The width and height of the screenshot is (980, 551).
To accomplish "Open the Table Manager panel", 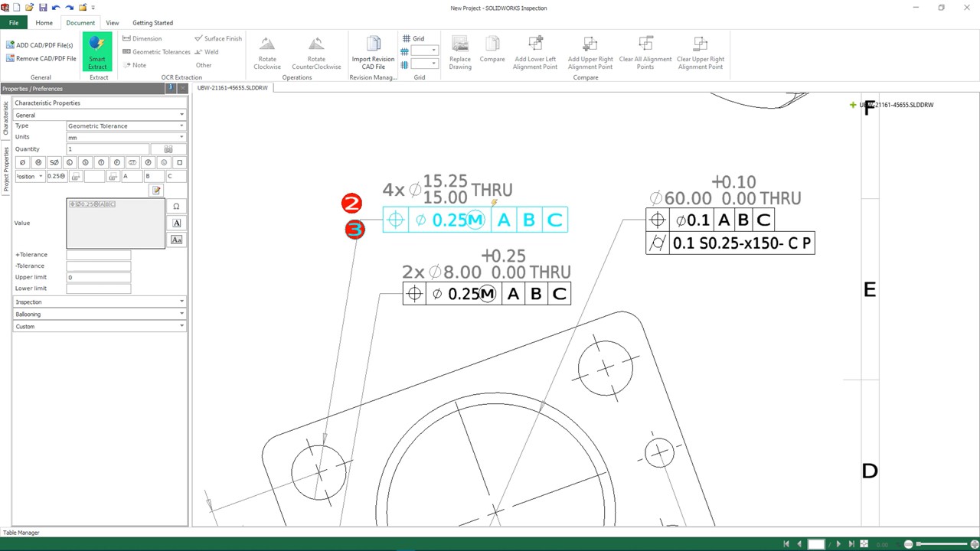I will 21,533.
